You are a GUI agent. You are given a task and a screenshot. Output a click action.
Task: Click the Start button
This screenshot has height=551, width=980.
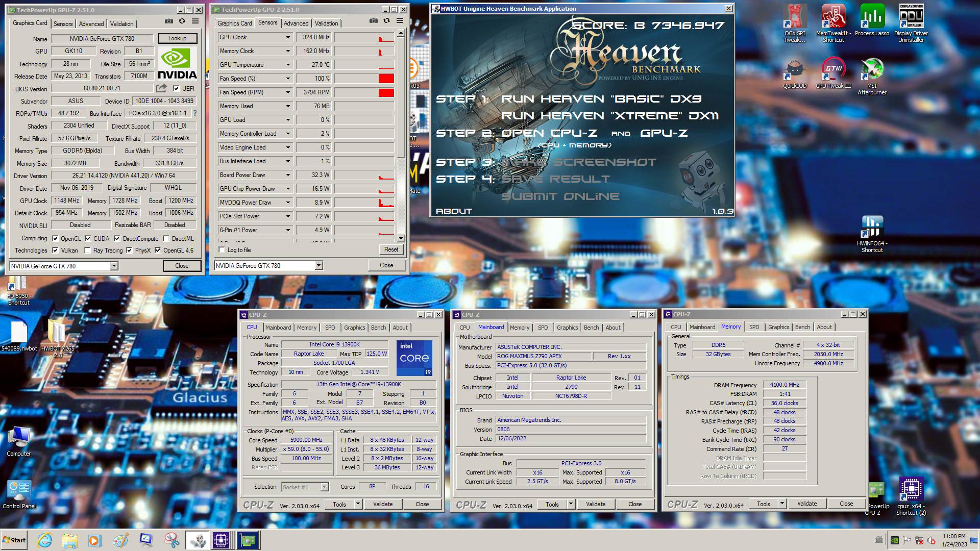pyautogui.click(x=14, y=540)
